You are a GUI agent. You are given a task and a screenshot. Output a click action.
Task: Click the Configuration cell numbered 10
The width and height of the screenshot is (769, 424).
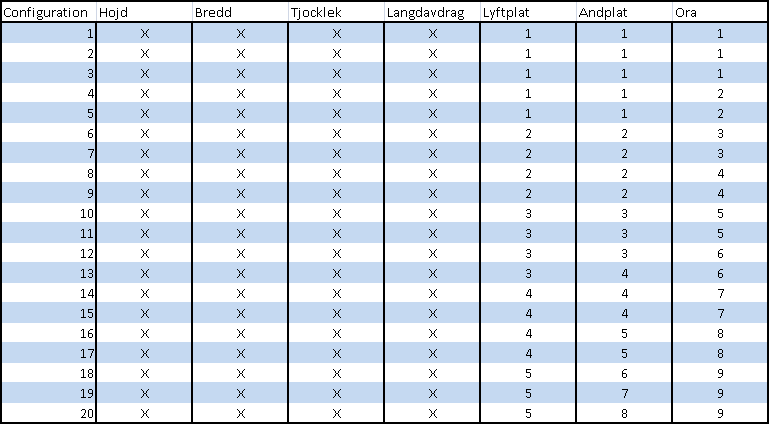pyautogui.click(x=49, y=213)
